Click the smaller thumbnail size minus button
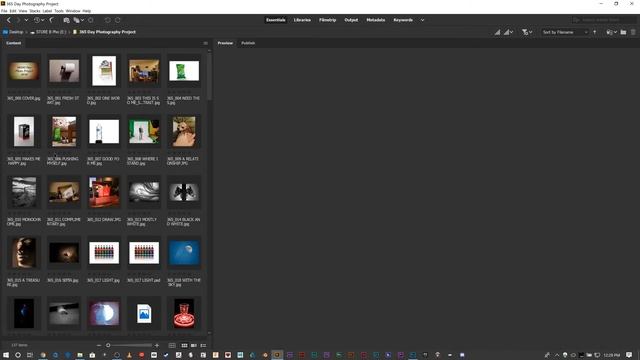The image size is (640, 360). coord(98,345)
